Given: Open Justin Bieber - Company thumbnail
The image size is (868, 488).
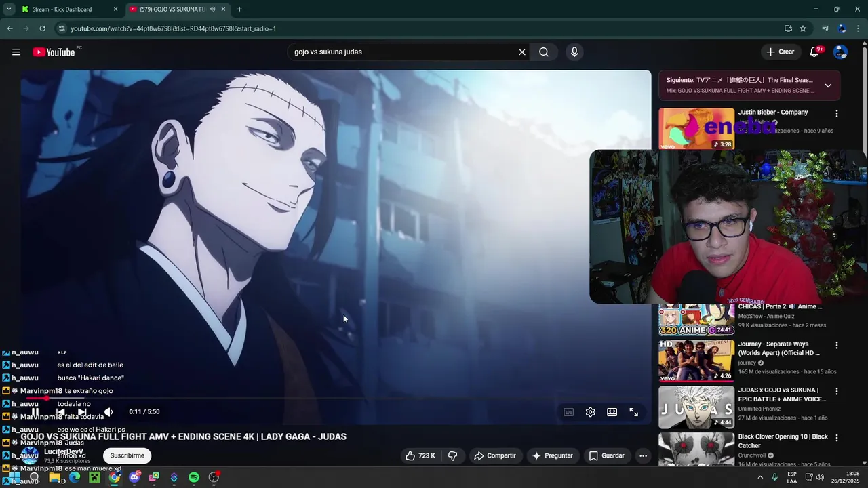Looking at the screenshot, I should [x=696, y=129].
